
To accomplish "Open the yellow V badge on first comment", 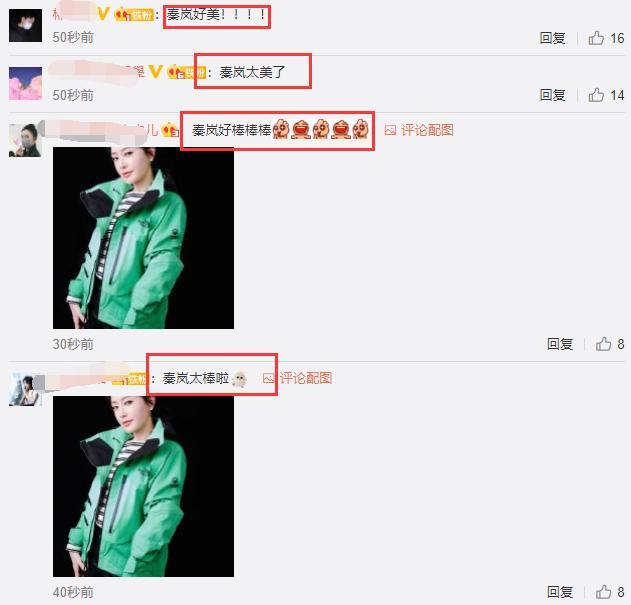I will [103, 14].
